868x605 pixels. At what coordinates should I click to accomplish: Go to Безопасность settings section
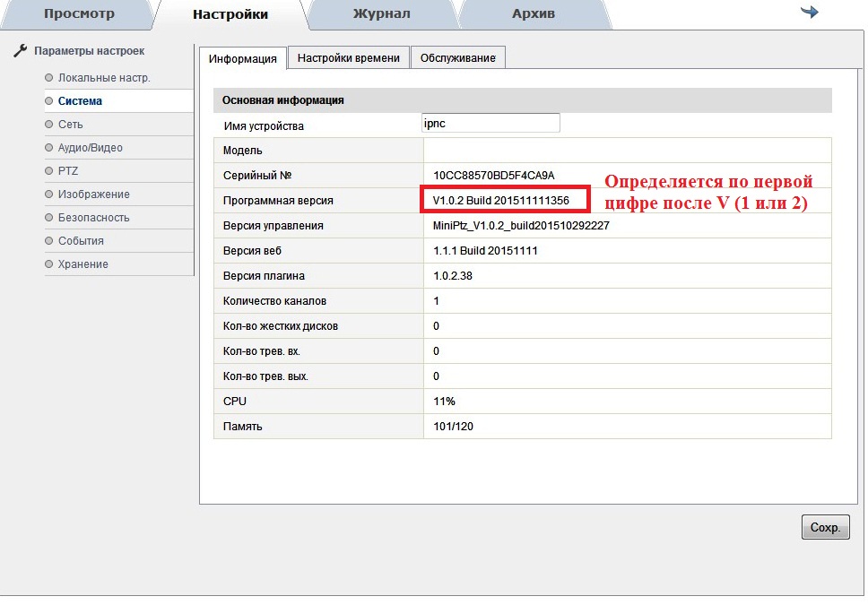click(93, 218)
